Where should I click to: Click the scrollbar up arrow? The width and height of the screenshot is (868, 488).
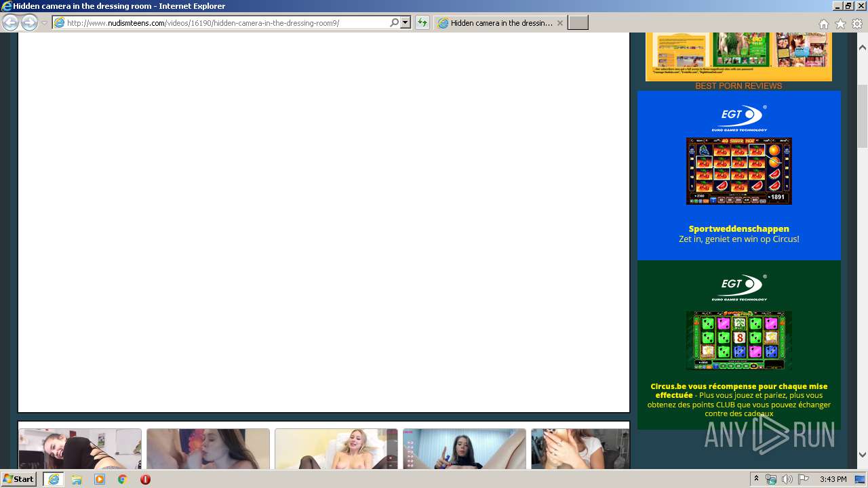pos(863,47)
